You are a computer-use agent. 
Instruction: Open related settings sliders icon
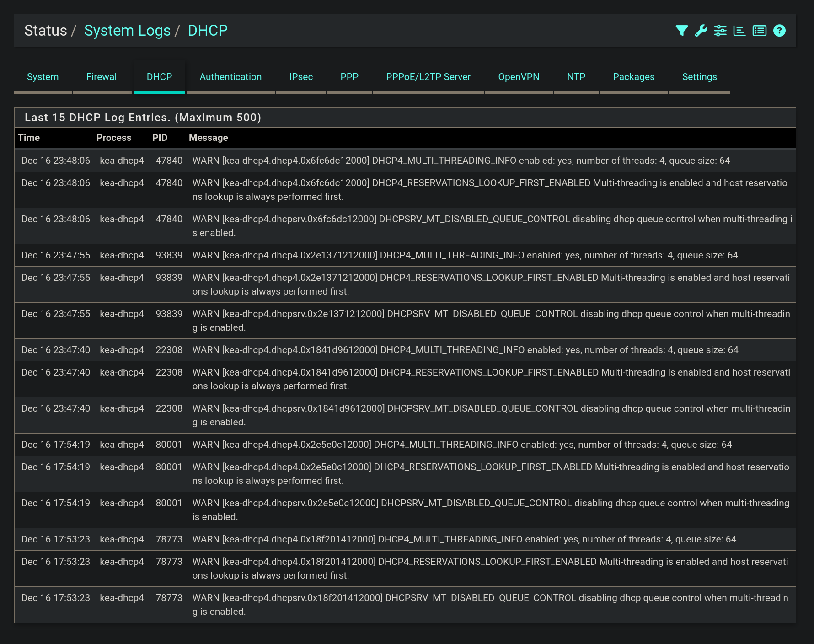(x=720, y=31)
